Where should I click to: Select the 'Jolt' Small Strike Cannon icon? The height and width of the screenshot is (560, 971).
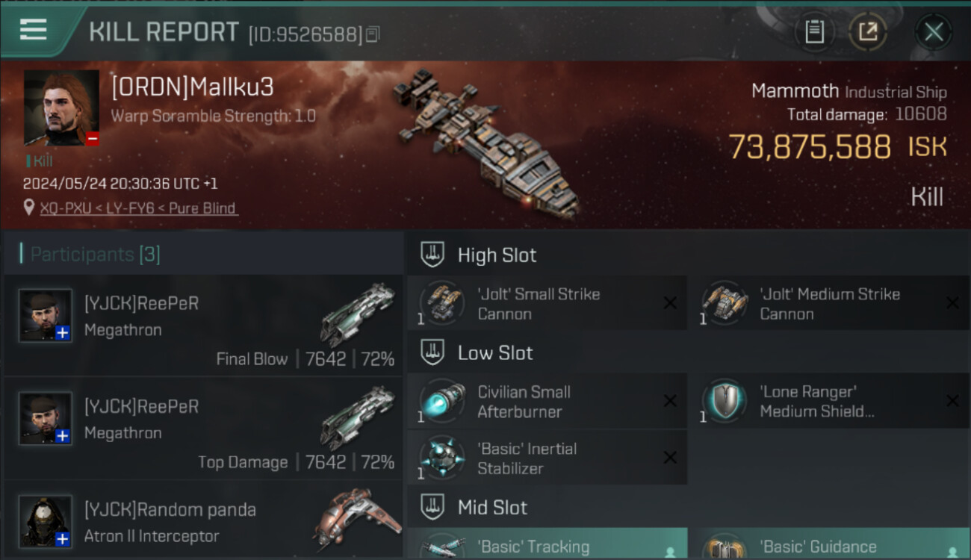tap(442, 302)
